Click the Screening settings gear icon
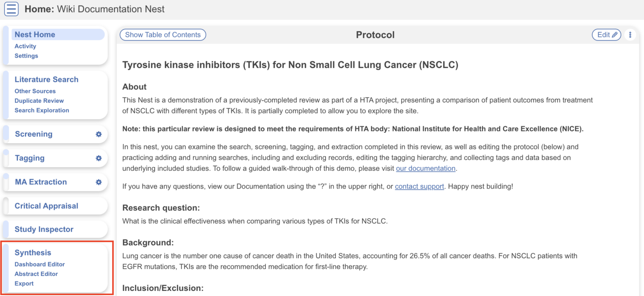644x296 pixels. point(99,134)
